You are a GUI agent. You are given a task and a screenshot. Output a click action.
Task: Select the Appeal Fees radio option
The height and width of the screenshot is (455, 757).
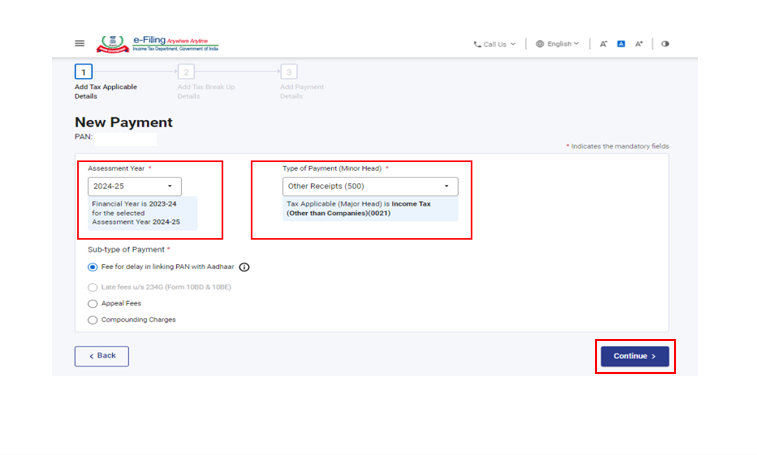pos(93,303)
